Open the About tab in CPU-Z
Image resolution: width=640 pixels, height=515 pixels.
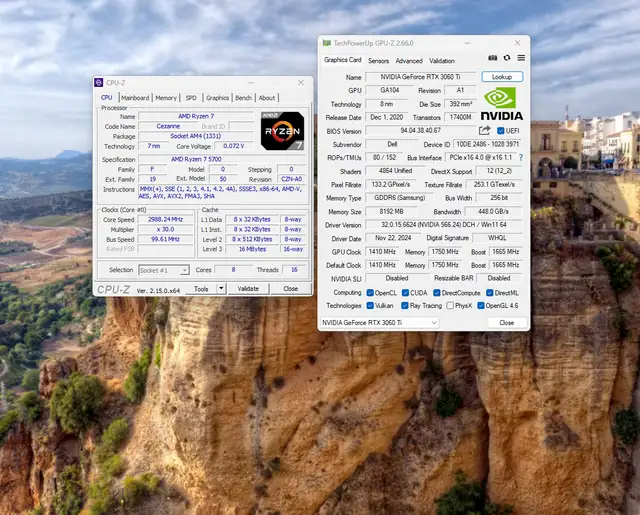[x=267, y=98]
